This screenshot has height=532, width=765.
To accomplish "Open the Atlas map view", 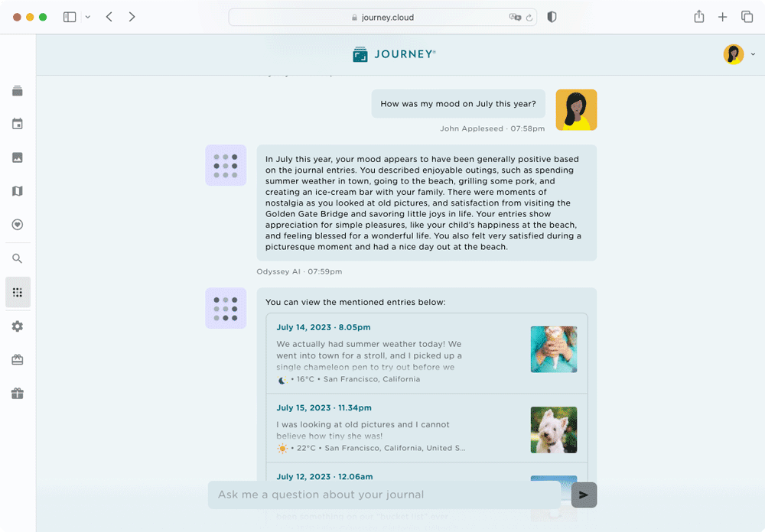I will pyautogui.click(x=17, y=191).
